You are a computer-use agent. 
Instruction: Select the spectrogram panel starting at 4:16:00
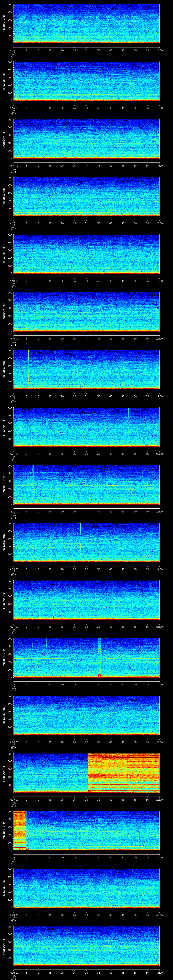coord(86,139)
